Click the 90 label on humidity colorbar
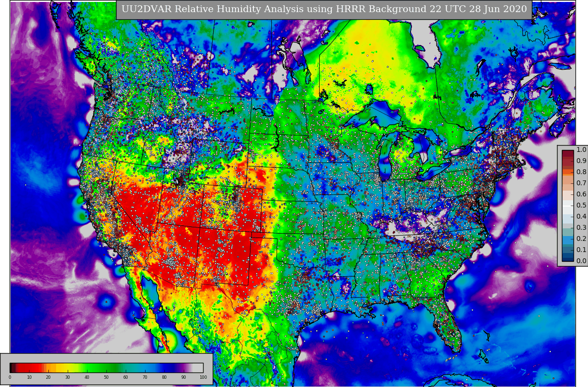This screenshot has height=387, width=588. point(184,377)
